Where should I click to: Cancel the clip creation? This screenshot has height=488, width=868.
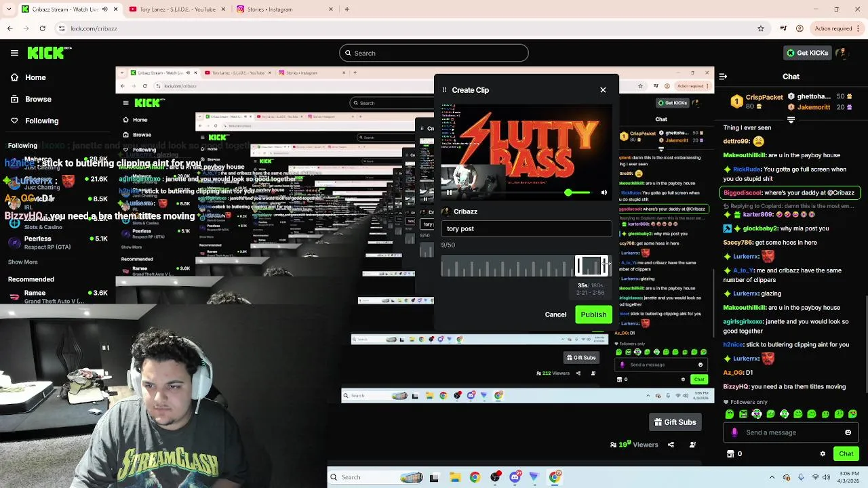(555, 314)
